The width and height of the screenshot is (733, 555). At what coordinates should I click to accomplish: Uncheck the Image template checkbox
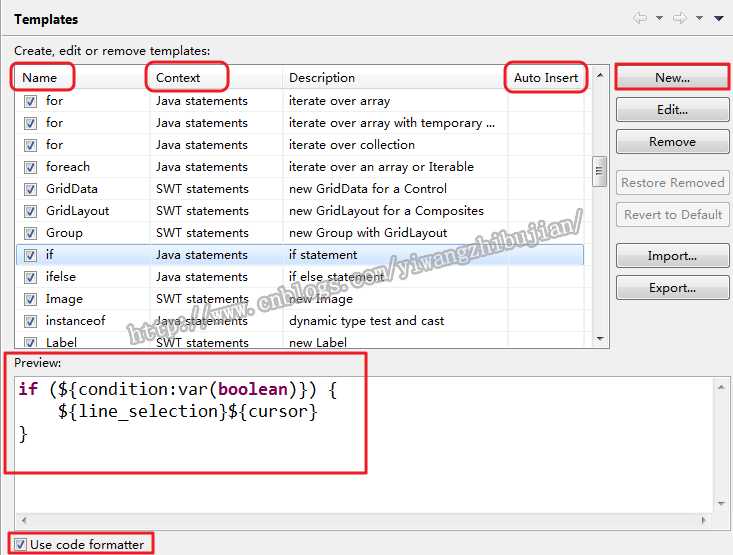[30, 299]
